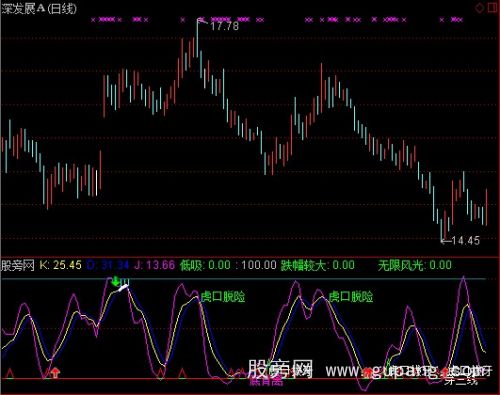Click the J: 13.66 value
Viewport: 500px width, 395px height.
point(154,265)
